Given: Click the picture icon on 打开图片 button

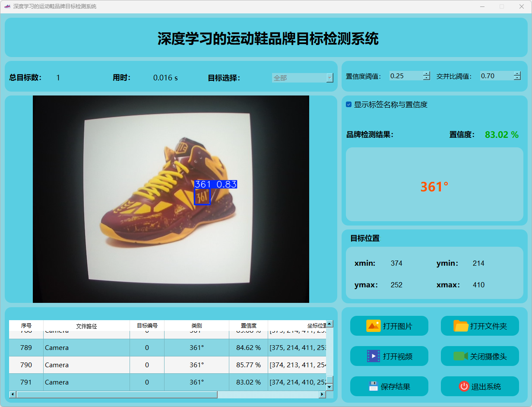Looking at the screenshot, I should 373,326.
